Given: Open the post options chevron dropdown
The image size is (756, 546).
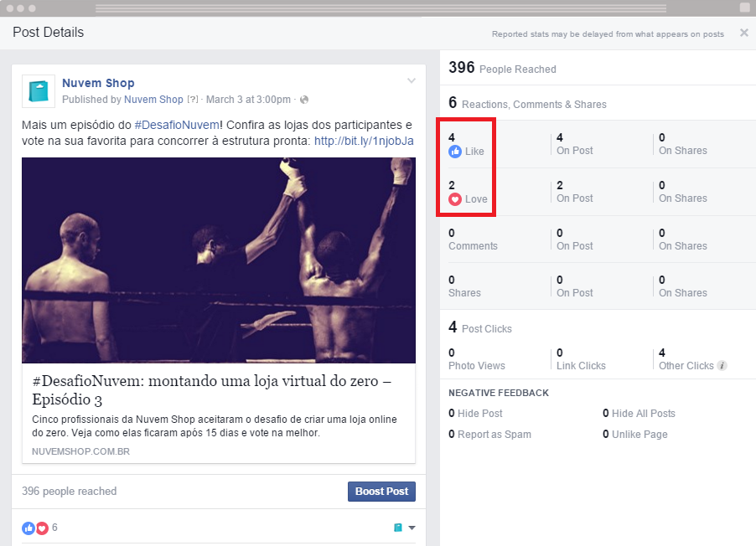Looking at the screenshot, I should tap(412, 80).
